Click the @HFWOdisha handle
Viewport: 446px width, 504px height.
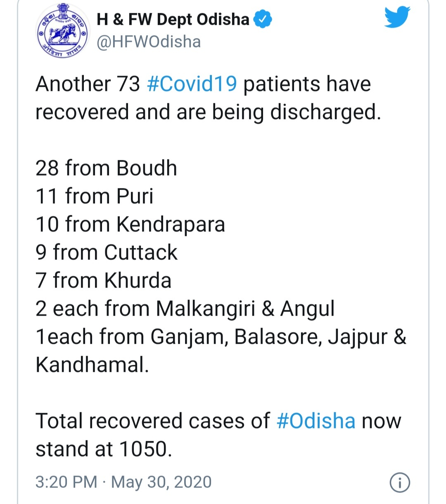click(149, 42)
